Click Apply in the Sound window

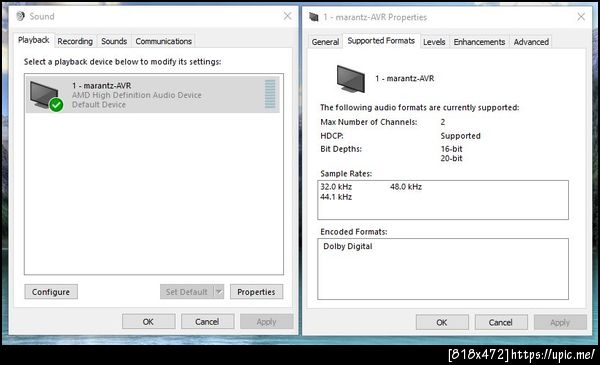coord(266,321)
